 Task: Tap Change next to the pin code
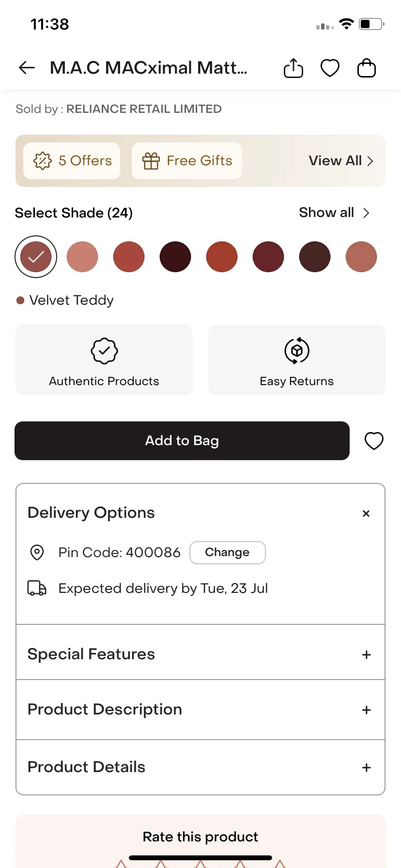click(x=228, y=553)
